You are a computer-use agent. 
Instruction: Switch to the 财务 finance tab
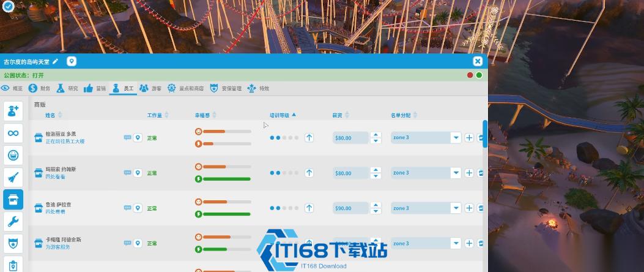39,88
